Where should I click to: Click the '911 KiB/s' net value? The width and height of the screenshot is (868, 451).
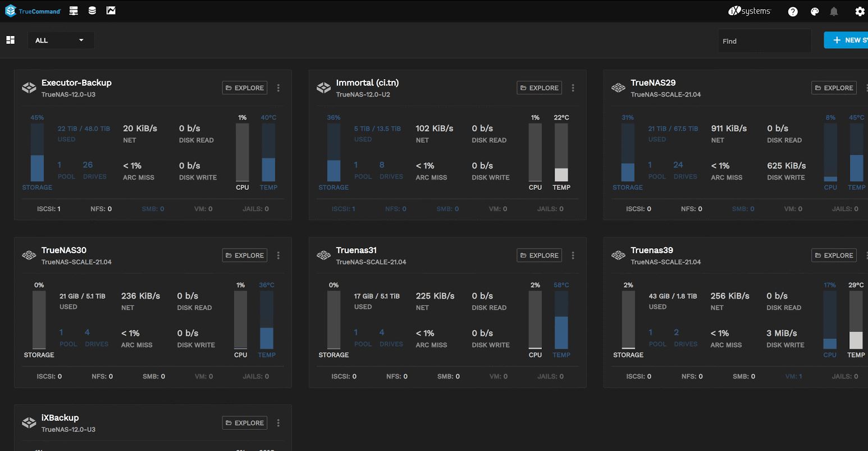point(729,129)
